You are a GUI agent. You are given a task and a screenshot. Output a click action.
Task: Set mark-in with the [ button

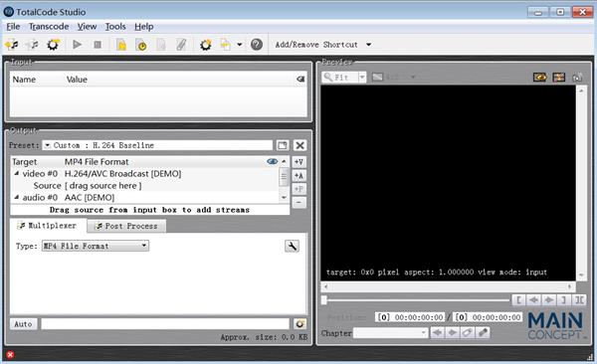click(518, 300)
